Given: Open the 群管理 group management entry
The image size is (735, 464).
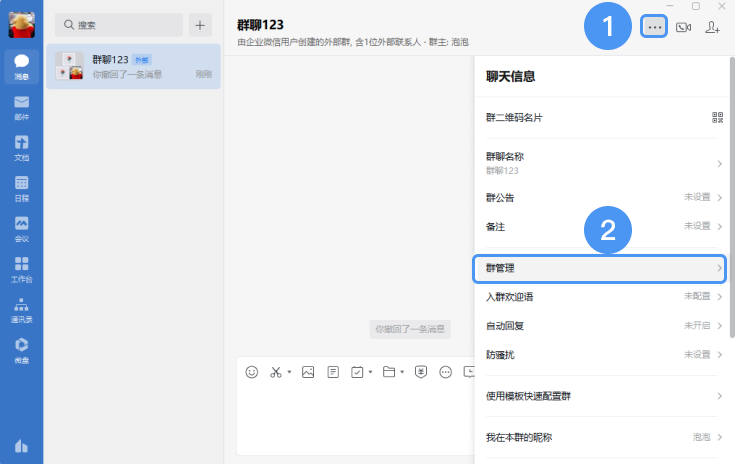Looking at the screenshot, I should click(599, 269).
